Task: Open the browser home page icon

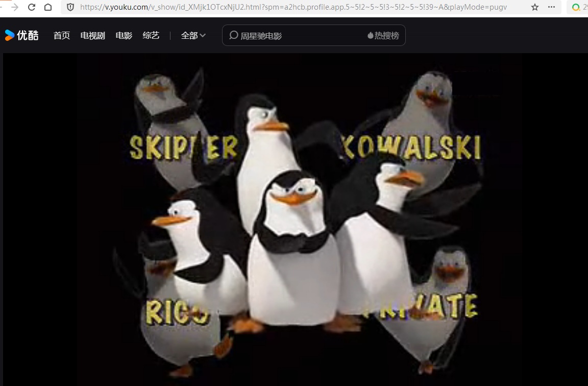Action: (x=48, y=7)
